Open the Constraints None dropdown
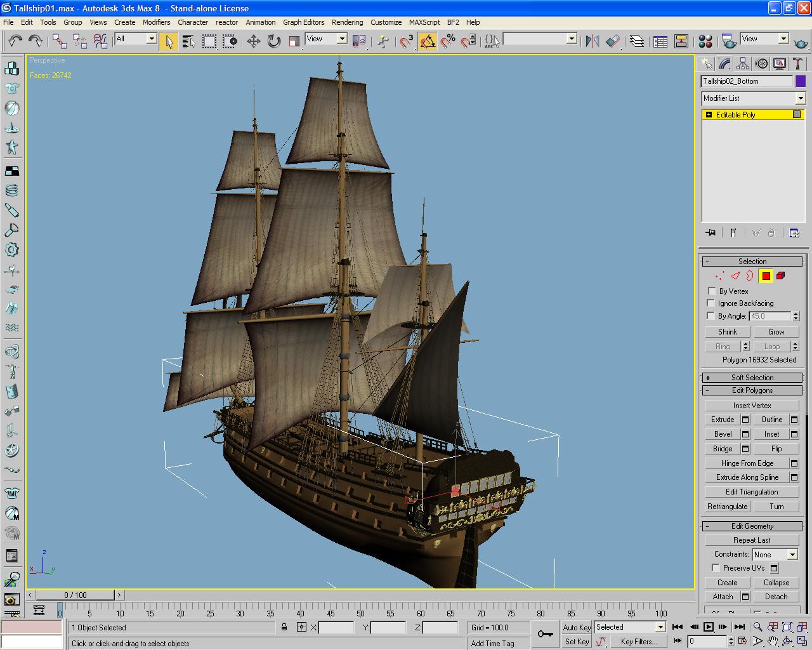The width and height of the screenshot is (812, 650). pyautogui.click(x=775, y=554)
